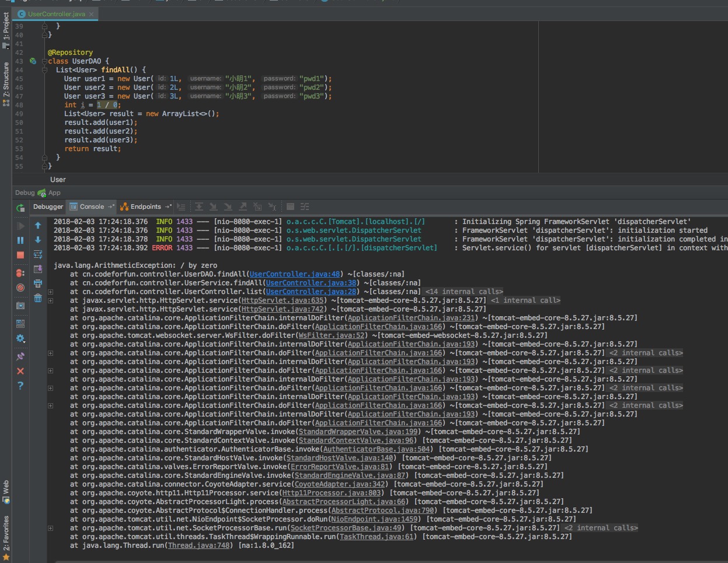
Task: Open the View Breakpoints dialog icon
Action: (20, 273)
